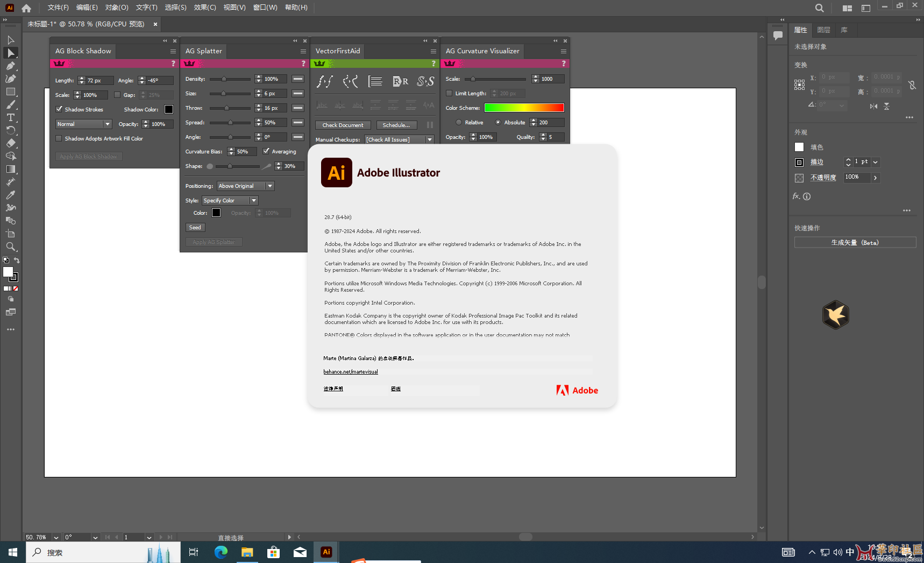Click the Color Scheme gradient bar
This screenshot has width=924, height=563.
pyautogui.click(x=524, y=108)
